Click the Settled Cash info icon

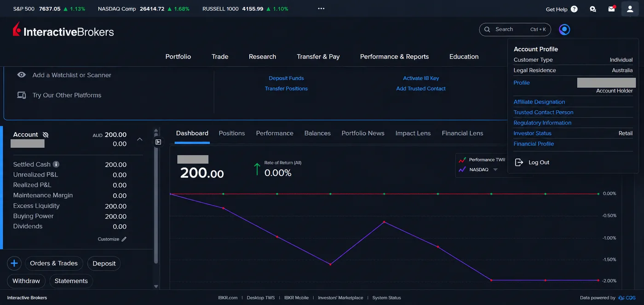click(56, 164)
